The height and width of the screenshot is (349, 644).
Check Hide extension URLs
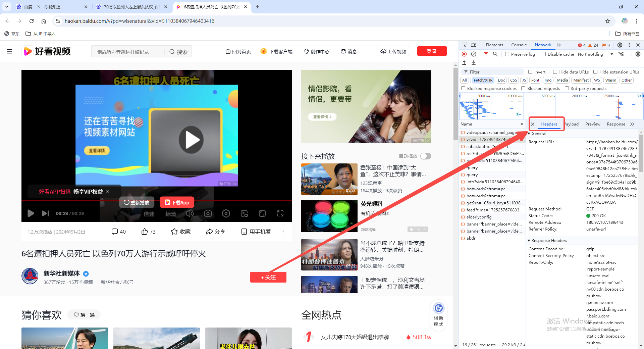[595, 72]
